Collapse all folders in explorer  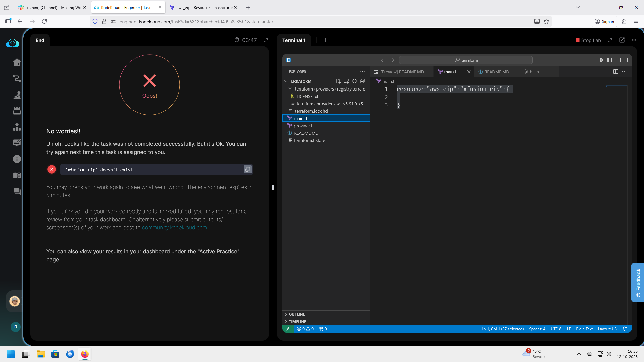[x=362, y=81]
